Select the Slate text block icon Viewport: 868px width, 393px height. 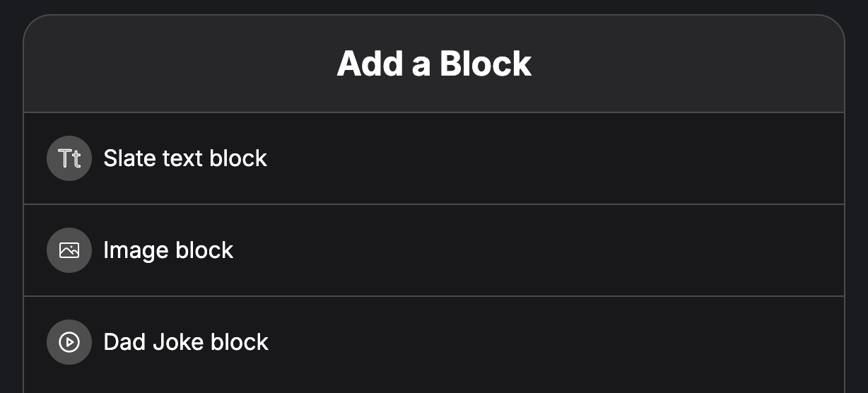coord(69,158)
